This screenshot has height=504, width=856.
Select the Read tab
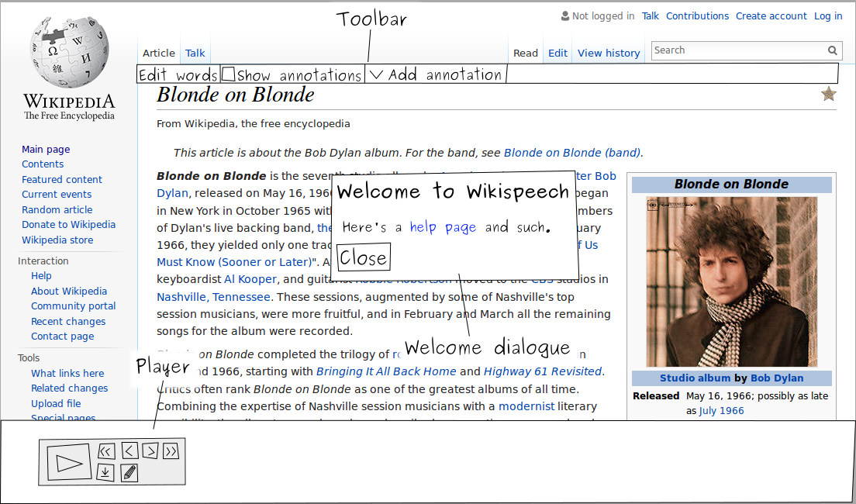pos(526,53)
